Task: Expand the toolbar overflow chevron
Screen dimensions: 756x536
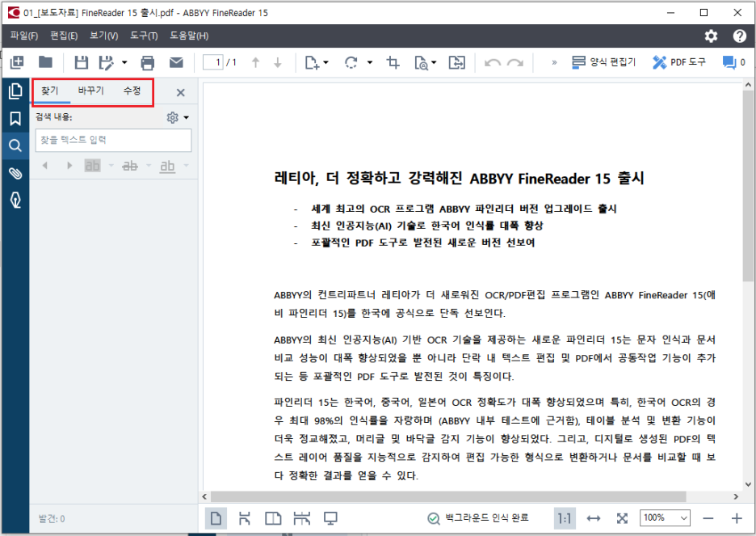Action: pyautogui.click(x=554, y=62)
